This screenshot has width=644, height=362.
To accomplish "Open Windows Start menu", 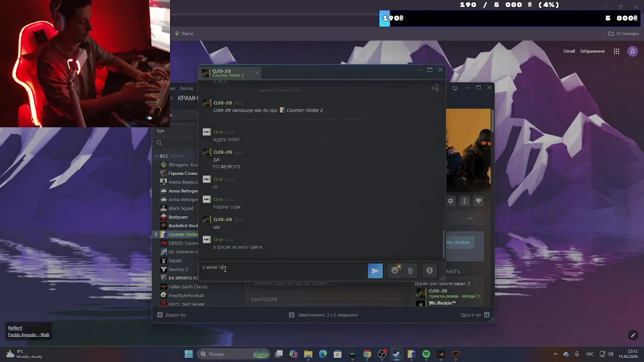I will [189, 354].
